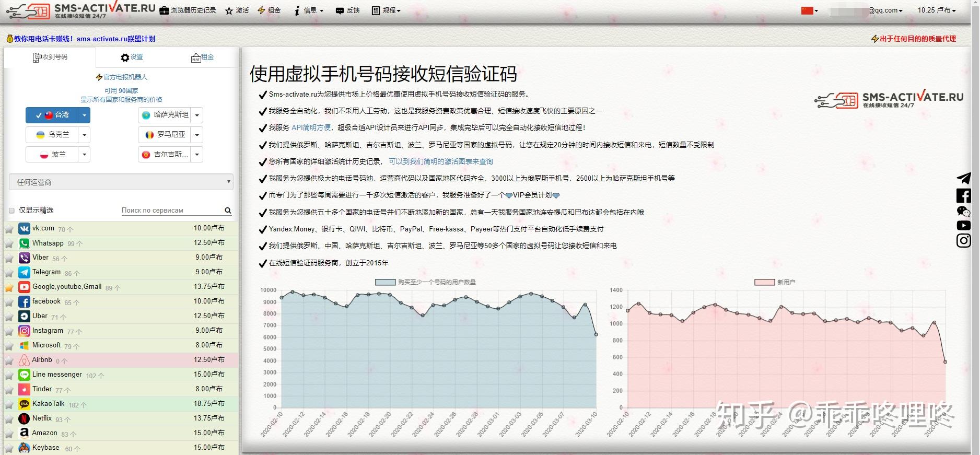This screenshot has height=455, width=980.
Task: Open the Instagram social link on right sidebar
Action: (964, 241)
